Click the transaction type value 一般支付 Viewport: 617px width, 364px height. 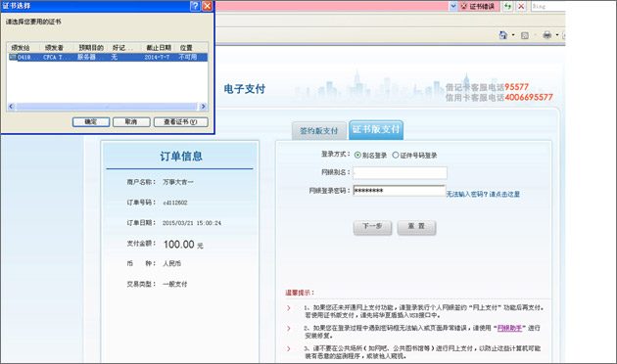point(175,284)
